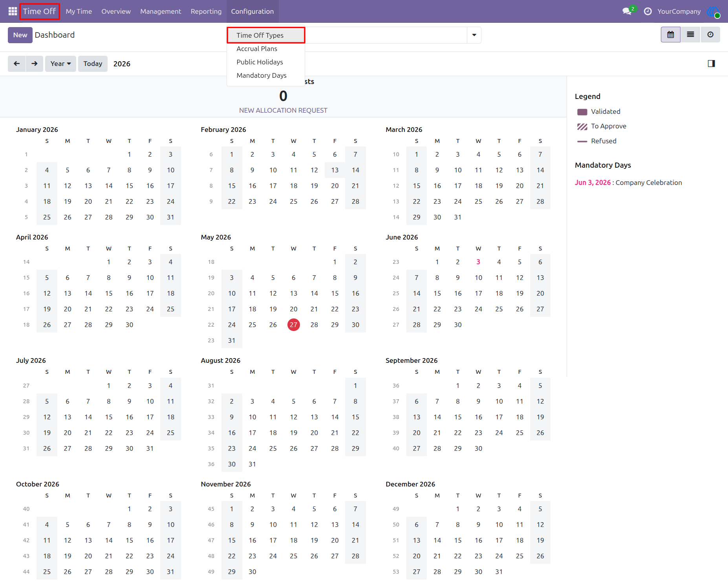Image resolution: width=728 pixels, height=587 pixels.
Task: Open the apps grid home menu
Action: (13, 11)
